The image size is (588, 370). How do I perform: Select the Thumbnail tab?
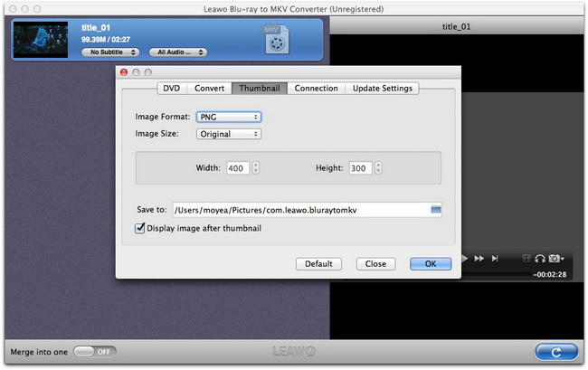pyautogui.click(x=260, y=88)
